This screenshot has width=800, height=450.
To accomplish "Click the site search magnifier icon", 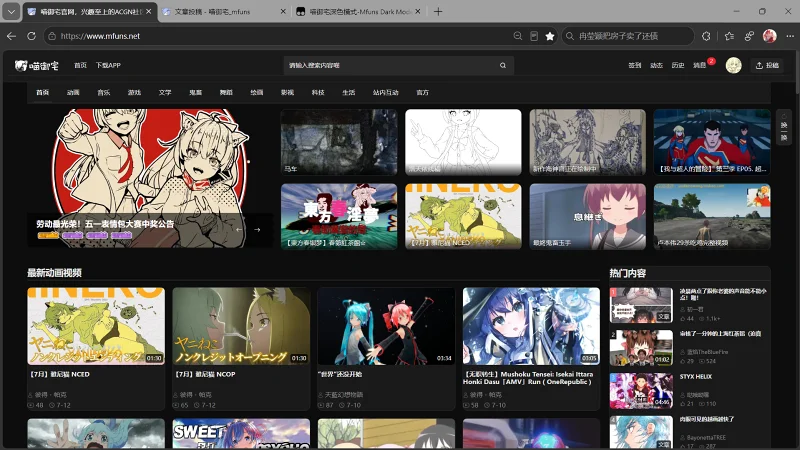I will [503, 65].
